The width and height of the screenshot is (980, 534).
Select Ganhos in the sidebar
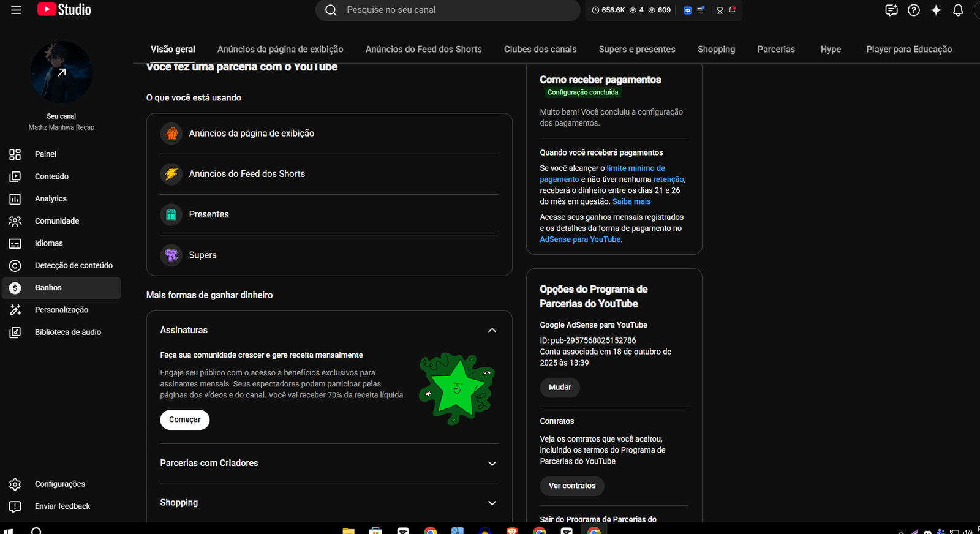pyautogui.click(x=61, y=288)
